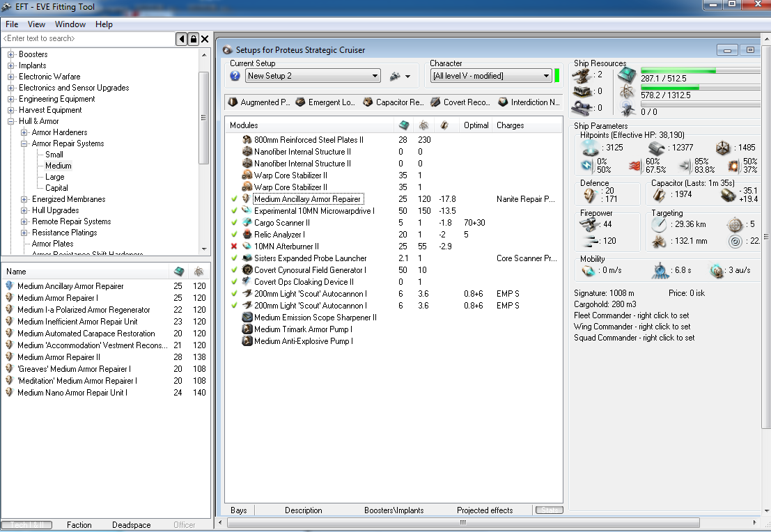
Task: Click the powergrid sort icon in item list header
Action: pyautogui.click(x=198, y=272)
